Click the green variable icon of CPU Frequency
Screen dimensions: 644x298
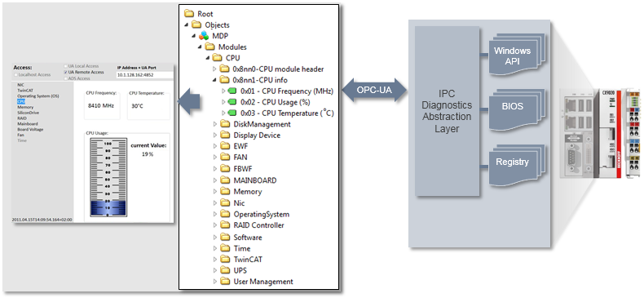coord(232,91)
